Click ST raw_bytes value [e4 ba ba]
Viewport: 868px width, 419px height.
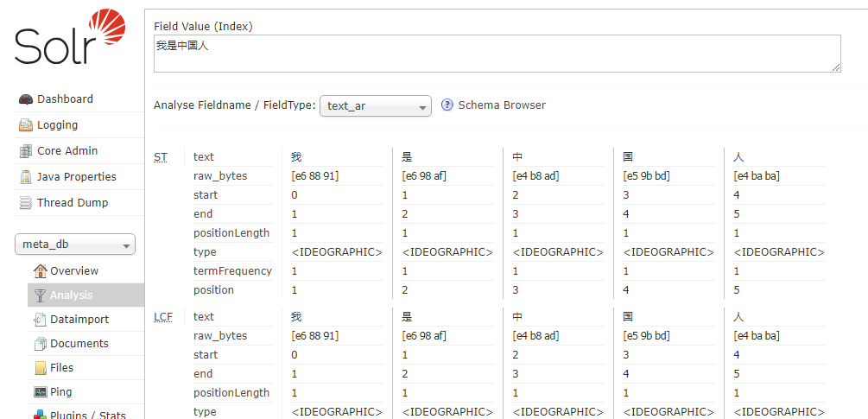click(757, 176)
